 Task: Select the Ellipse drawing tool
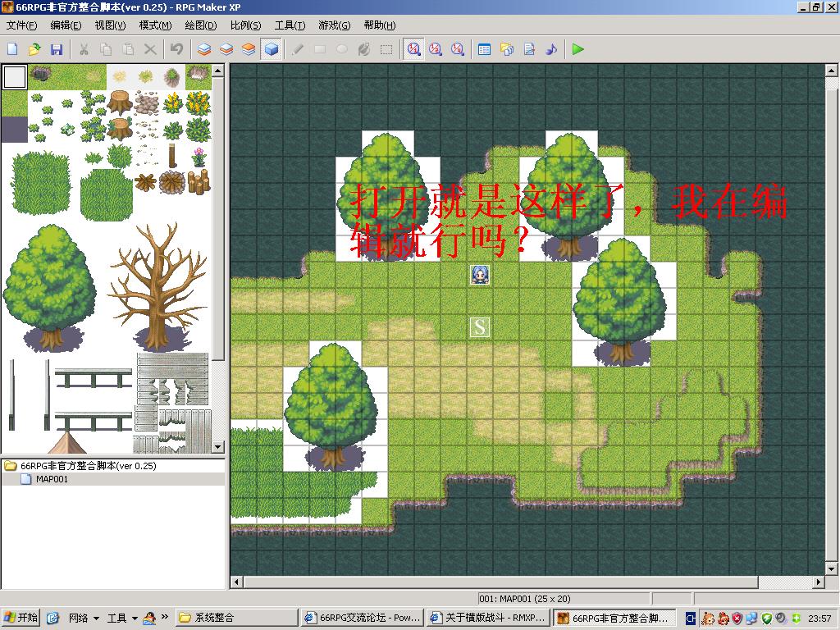pos(342,49)
